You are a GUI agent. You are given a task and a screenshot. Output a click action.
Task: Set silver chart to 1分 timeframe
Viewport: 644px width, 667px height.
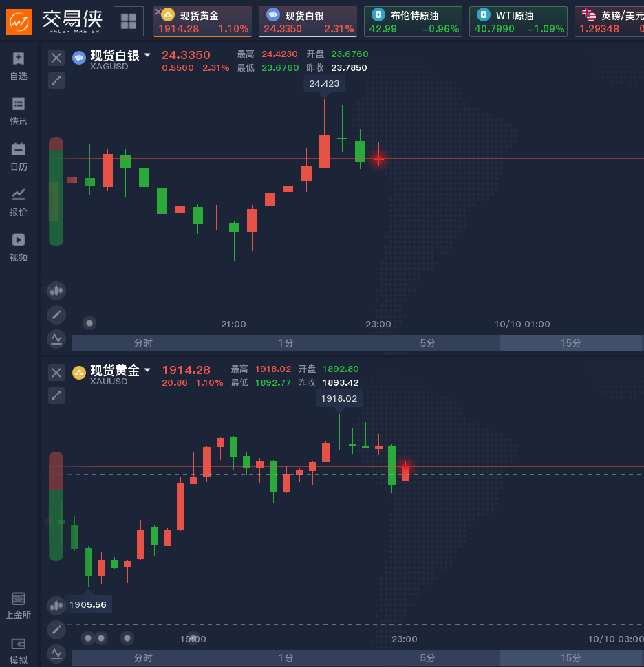tap(286, 343)
